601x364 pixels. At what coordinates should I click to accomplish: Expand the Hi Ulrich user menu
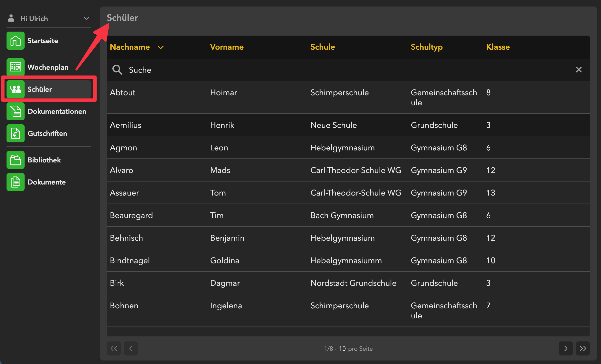pyautogui.click(x=86, y=18)
